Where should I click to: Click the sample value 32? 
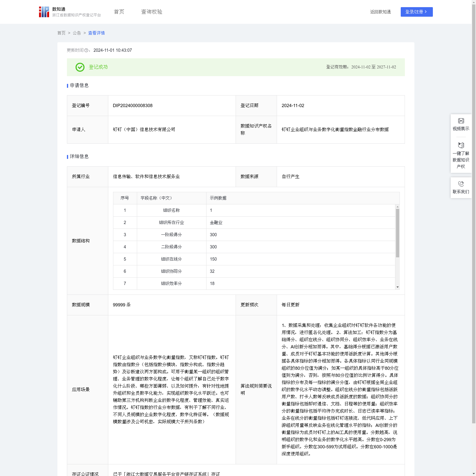point(212,271)
